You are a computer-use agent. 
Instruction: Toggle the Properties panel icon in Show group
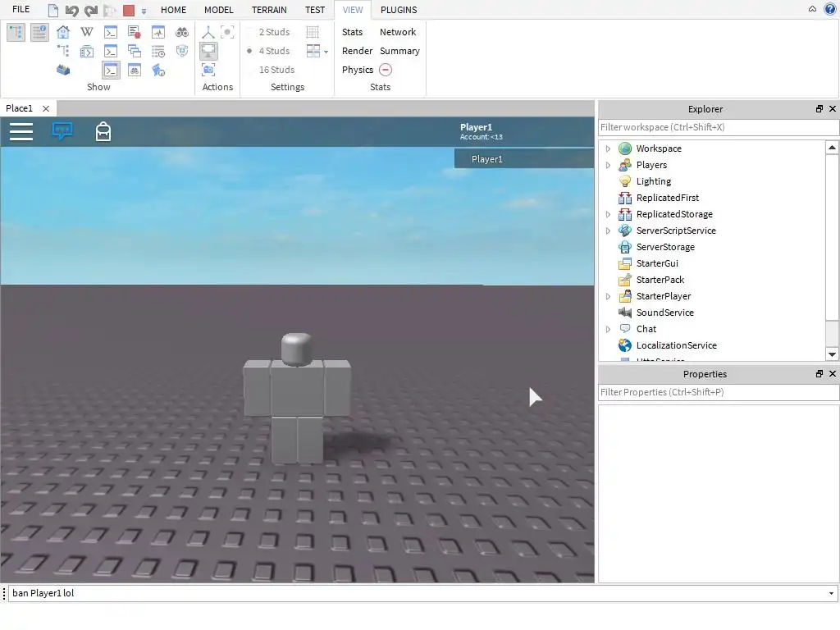[x=39, y=32]
